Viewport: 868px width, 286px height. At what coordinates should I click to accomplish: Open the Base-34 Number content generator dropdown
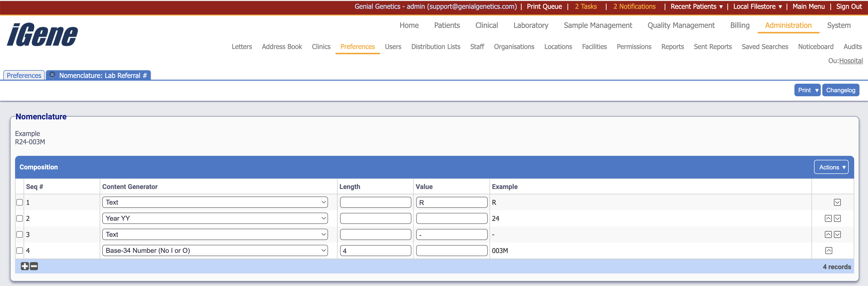[x=215, y=251]
